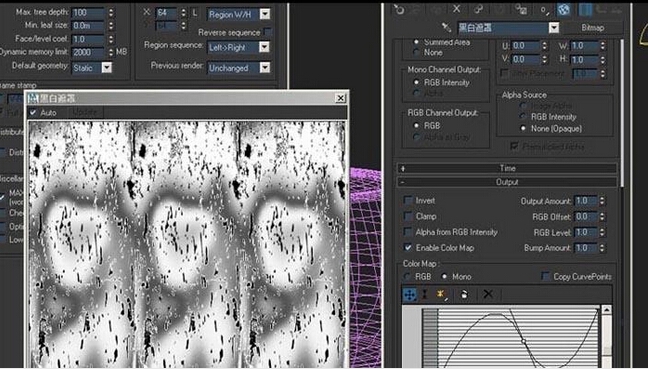Open the Region sequence Left->Right dropdown
Image resolution: width=648 pixels, height=369 pixels.
265,47
